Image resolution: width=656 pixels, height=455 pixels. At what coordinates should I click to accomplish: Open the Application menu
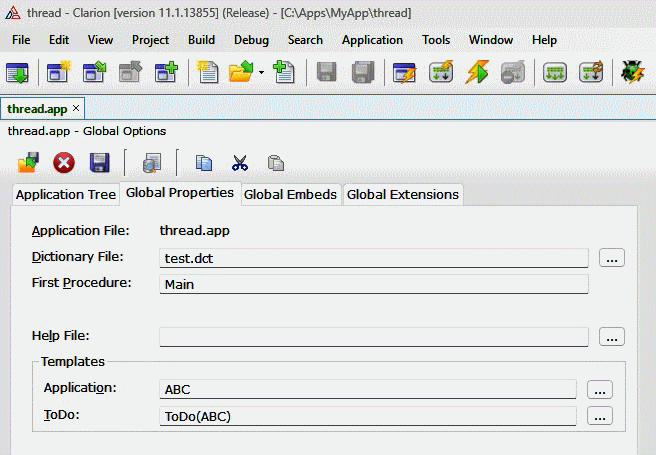tap(372, 40)
